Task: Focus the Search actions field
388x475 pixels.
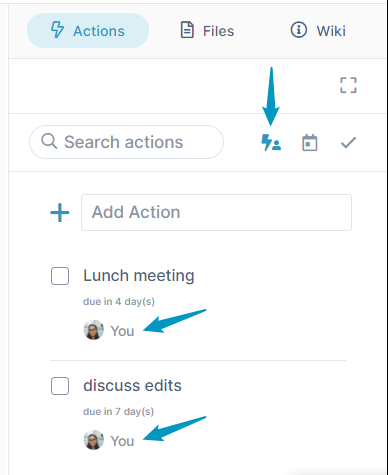Action: coord(126,142)
